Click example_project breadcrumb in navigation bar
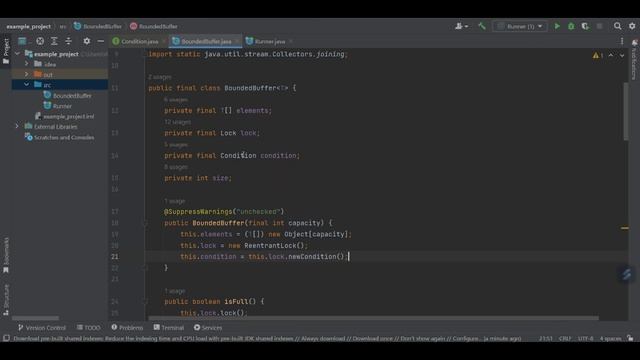The width and height of the screenshot is (640, 360). (29, 26)
